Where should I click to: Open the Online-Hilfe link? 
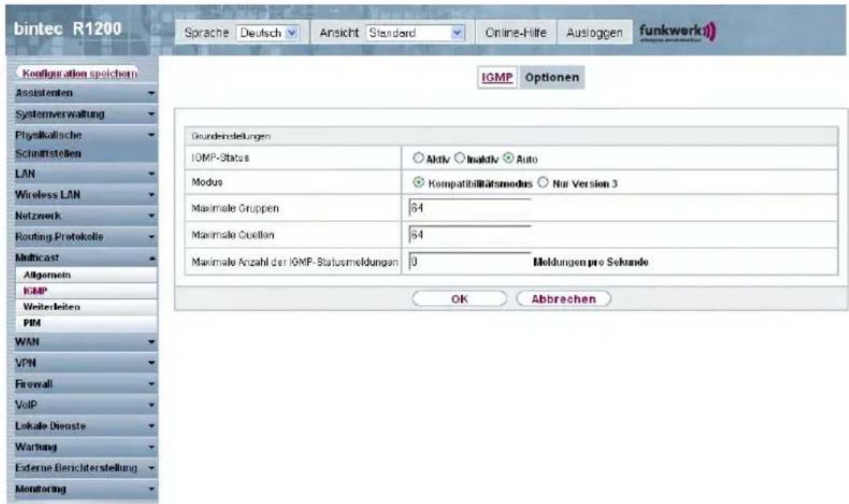pyautogui.click(x=516, y=33)
